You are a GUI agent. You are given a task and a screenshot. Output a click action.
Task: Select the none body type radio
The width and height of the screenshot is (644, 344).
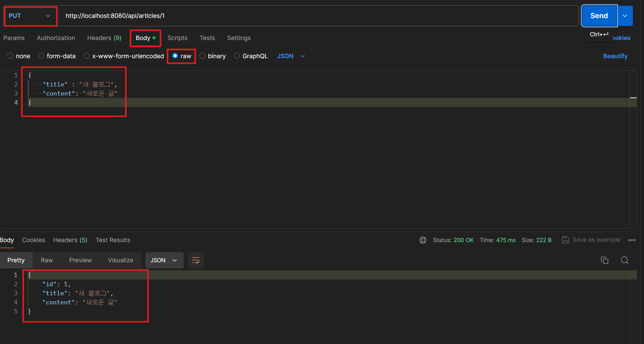[10, 56]
